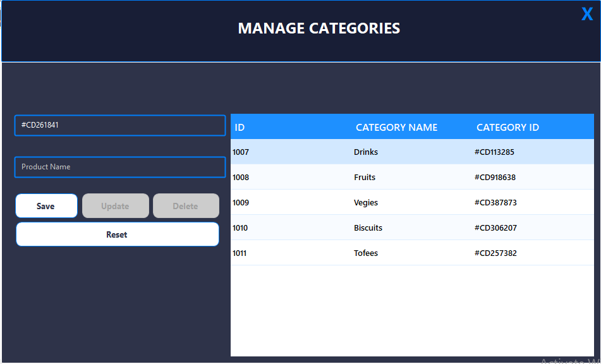Click the CATEGORY NAME column header
The image size is (601, 364).
pyautogui.click(x=396, y=127)
